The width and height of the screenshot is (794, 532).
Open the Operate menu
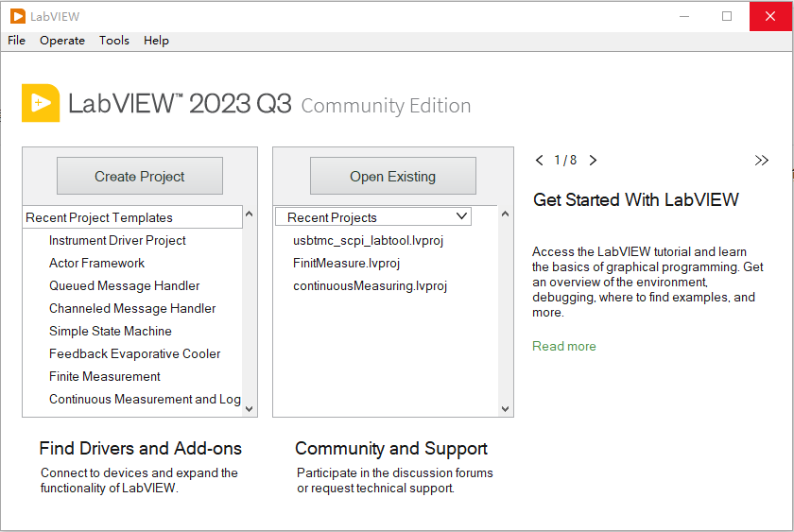[62, 41]
